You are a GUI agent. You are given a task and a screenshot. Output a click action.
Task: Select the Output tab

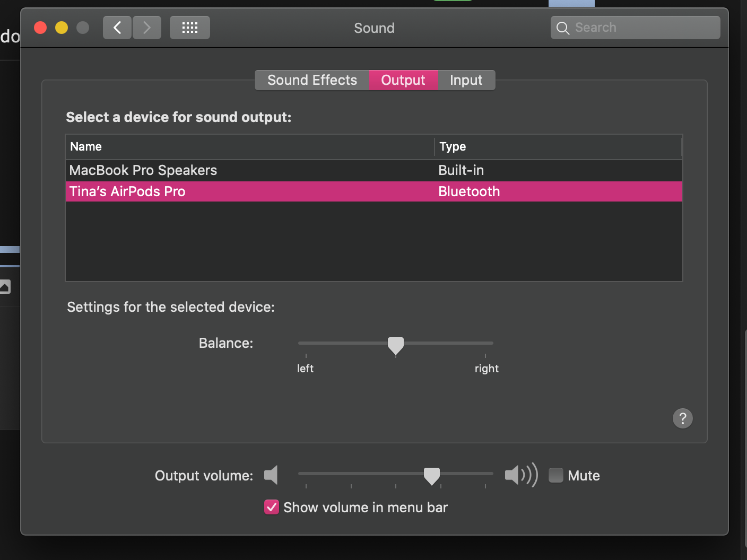click(x=403, y=80)
